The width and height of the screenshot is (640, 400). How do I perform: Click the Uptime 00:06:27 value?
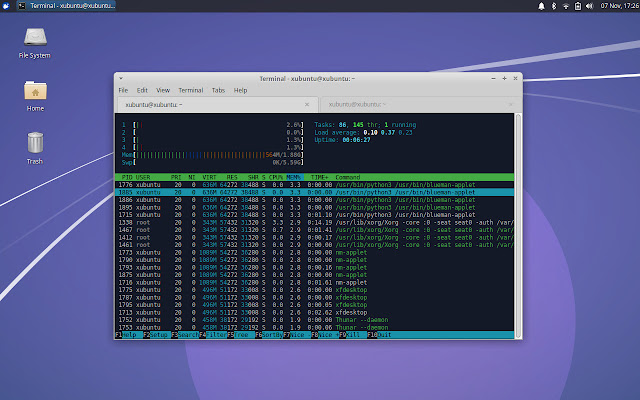(x=356, y=140)
